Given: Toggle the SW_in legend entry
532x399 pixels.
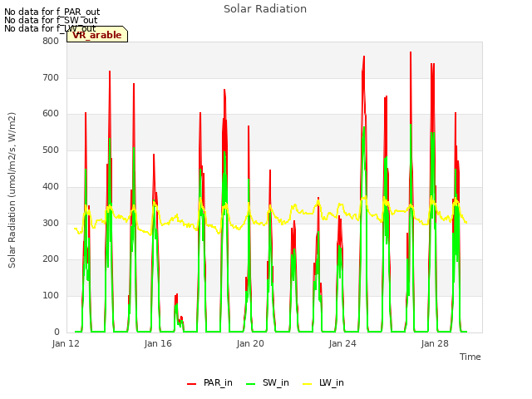Looking at the screenshot, I should point(268,383).
